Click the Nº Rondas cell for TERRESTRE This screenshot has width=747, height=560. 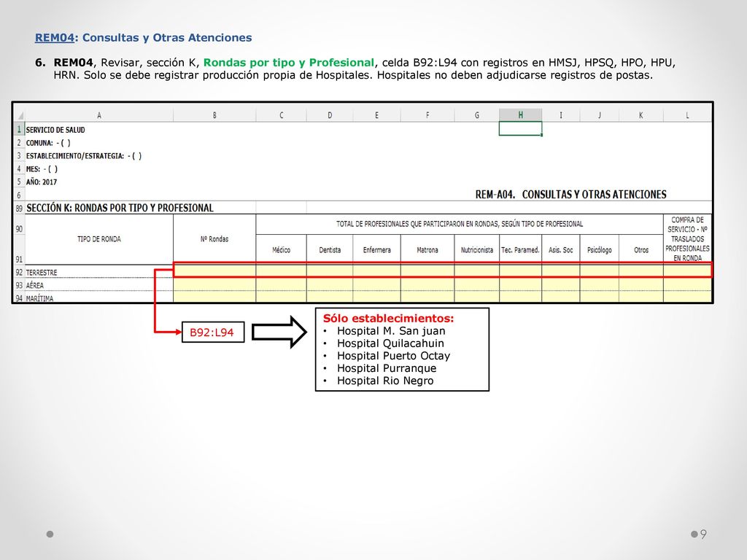point(214,271)
